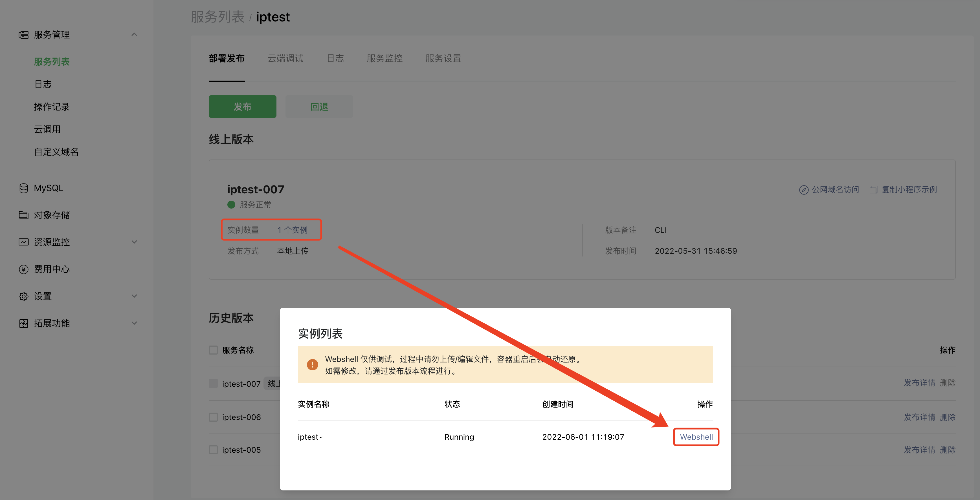
Task: Click the 拓展功能 puzzle icon
Action: 24,323
